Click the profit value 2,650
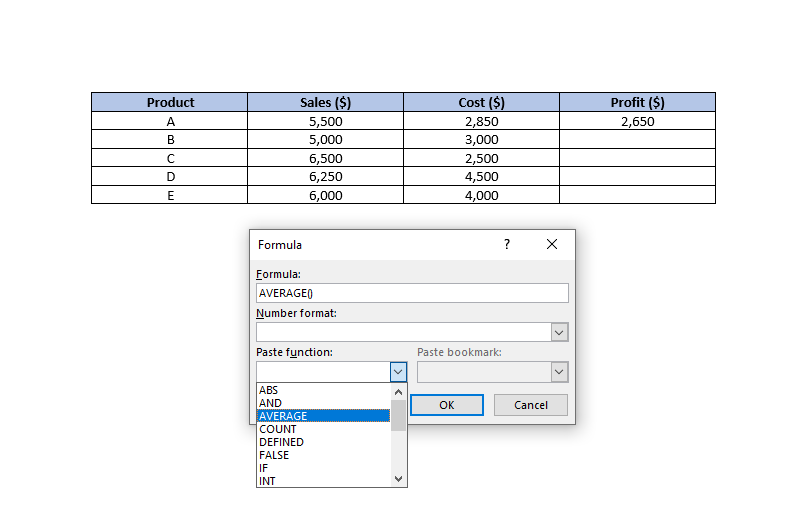 click(638, 121)
